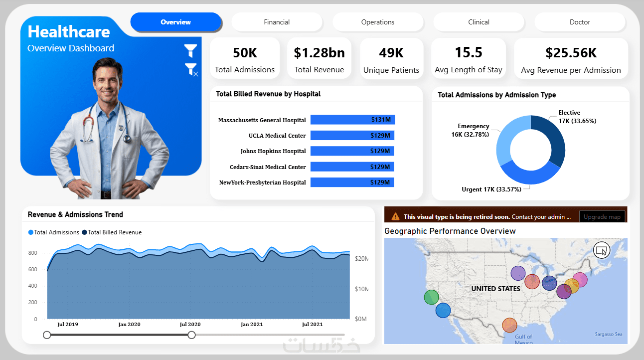Select the Cedars-Sinai Medical Center revenue bar
Screen dimensions: 644x360
(352, 167)
